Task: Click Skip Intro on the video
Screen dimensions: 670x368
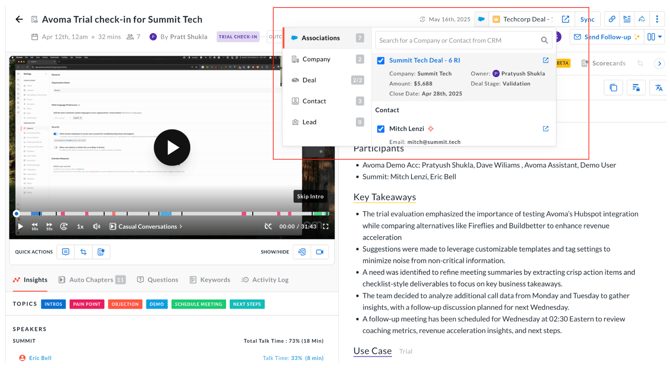Action: 310,197
